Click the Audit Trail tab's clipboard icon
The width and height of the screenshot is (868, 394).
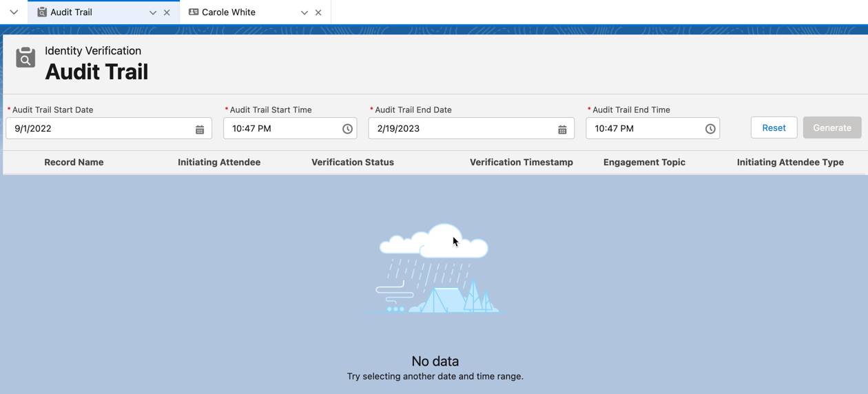[42, 12]
